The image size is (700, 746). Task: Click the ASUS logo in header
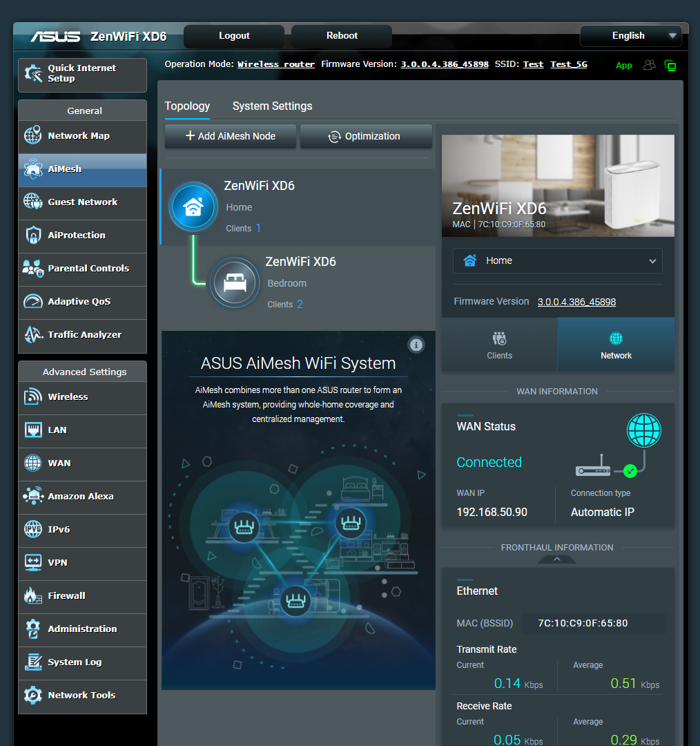(56, 37)
